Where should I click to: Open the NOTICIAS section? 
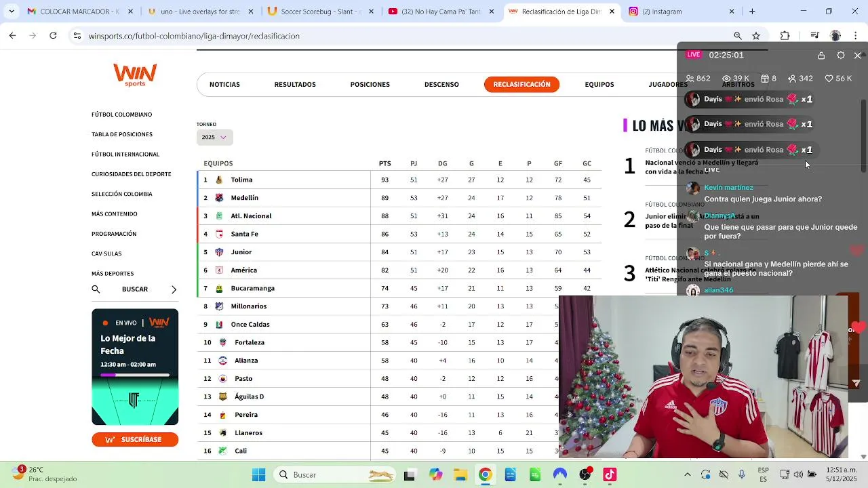(224, 85)
